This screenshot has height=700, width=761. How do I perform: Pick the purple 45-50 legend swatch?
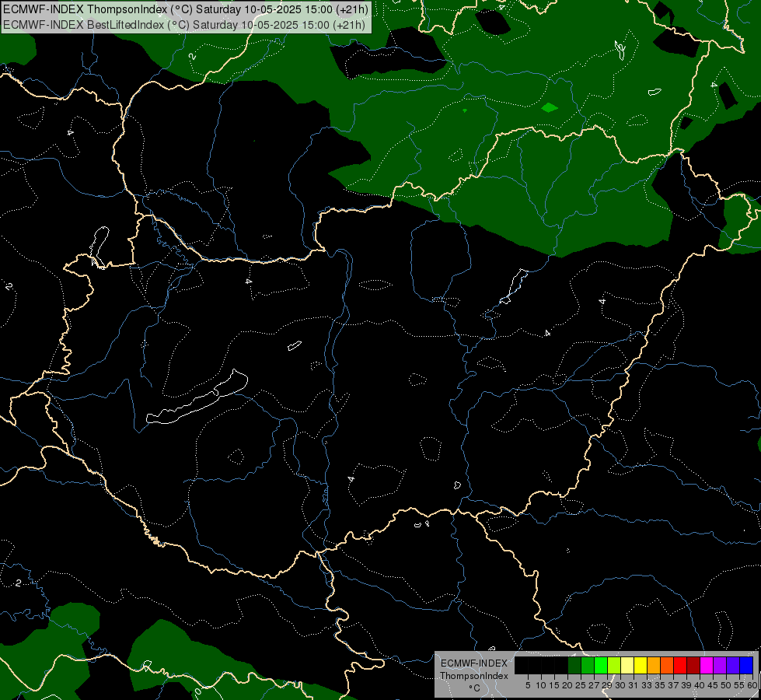720,665
